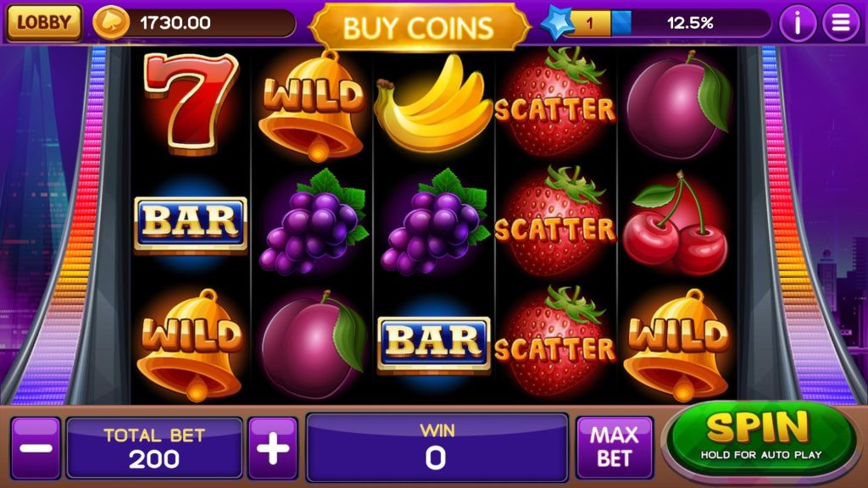Open the info button in top bar

[797, 23]
